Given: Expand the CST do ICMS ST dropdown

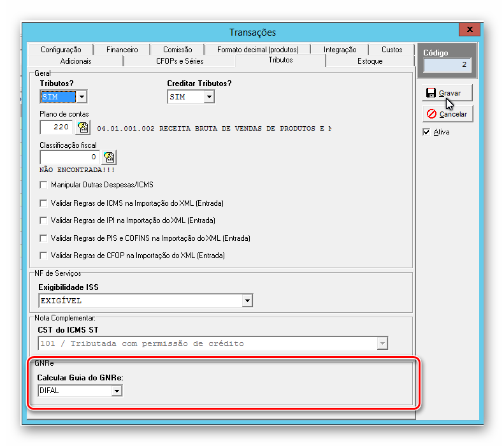Looking at the screenshot, I should click(x=382, y=343).
